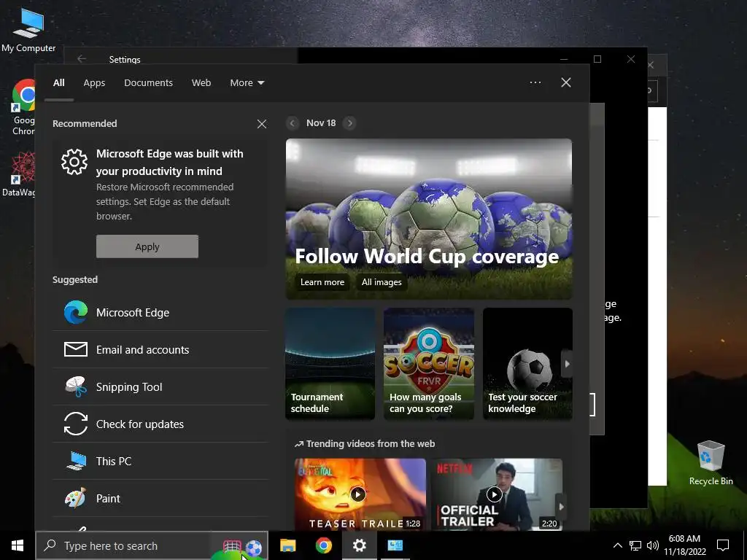Open Email and accounts settings
Image resolution: width=747 pixels, height=560 pixels.
point(160,350)
